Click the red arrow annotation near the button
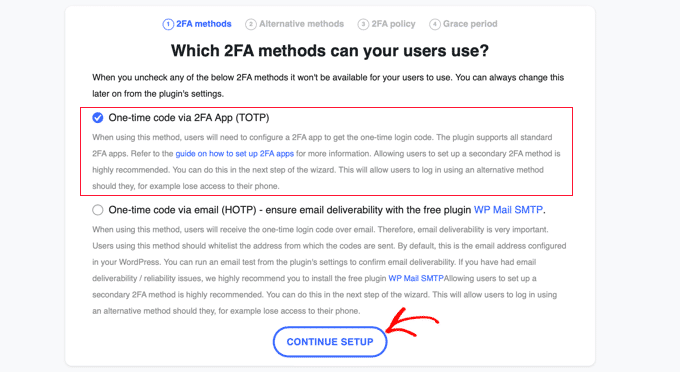680x372 pixels. (x=412, y=322)
